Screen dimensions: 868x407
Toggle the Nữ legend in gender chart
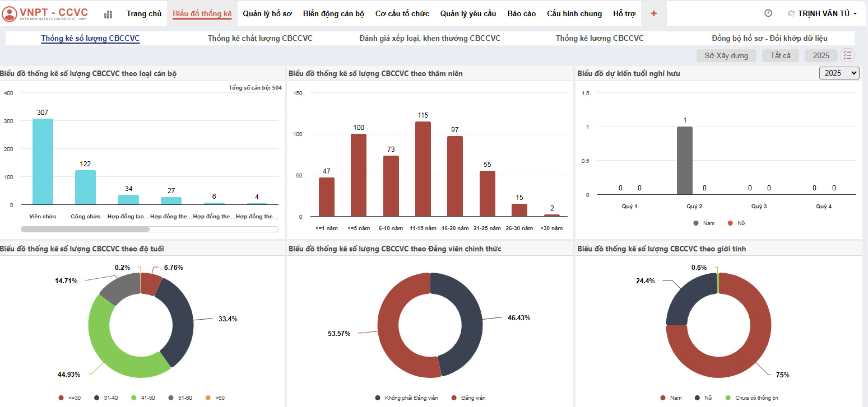(703, 398)
